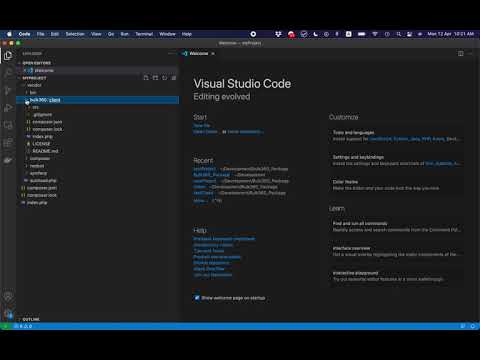Open the Apple menu

[9, 34]
